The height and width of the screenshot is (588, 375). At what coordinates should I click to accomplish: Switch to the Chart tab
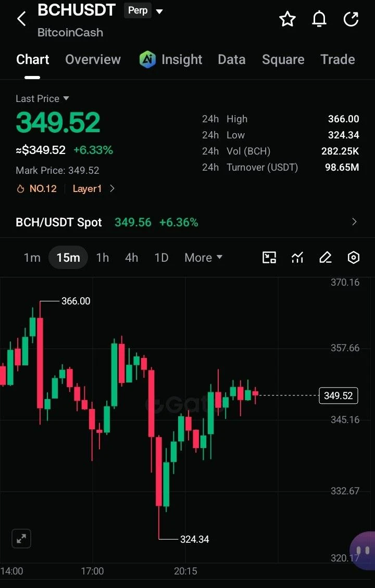33,59
